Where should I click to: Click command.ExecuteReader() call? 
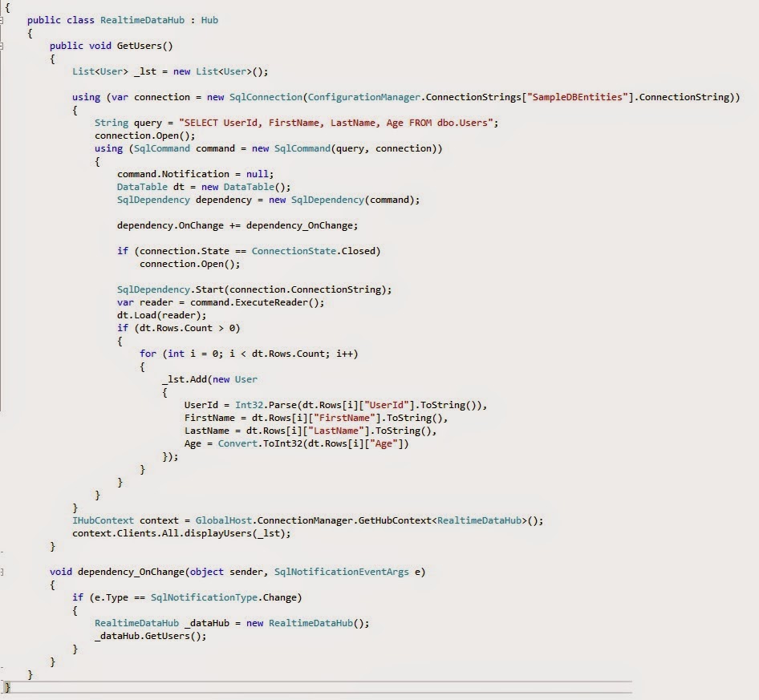254,302
